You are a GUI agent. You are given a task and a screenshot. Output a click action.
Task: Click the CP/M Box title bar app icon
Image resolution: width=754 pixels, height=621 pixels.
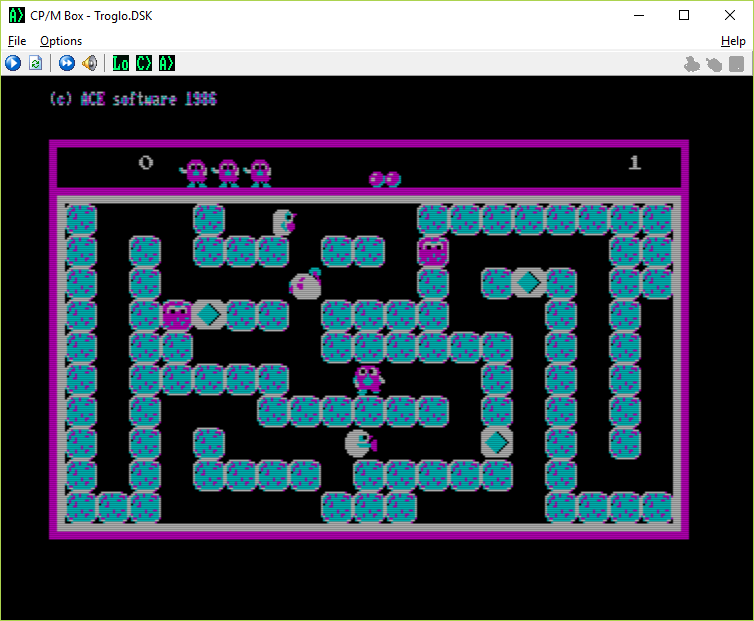16,15
